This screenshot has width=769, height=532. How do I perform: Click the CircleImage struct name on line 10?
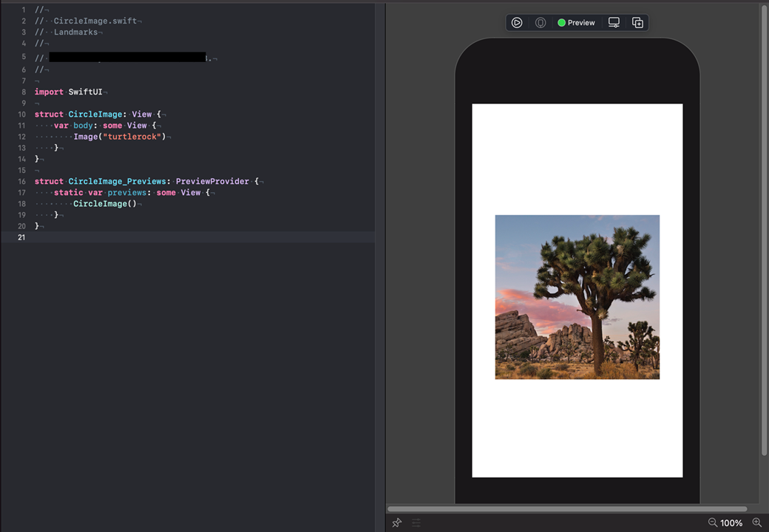[x=95, y=114]
